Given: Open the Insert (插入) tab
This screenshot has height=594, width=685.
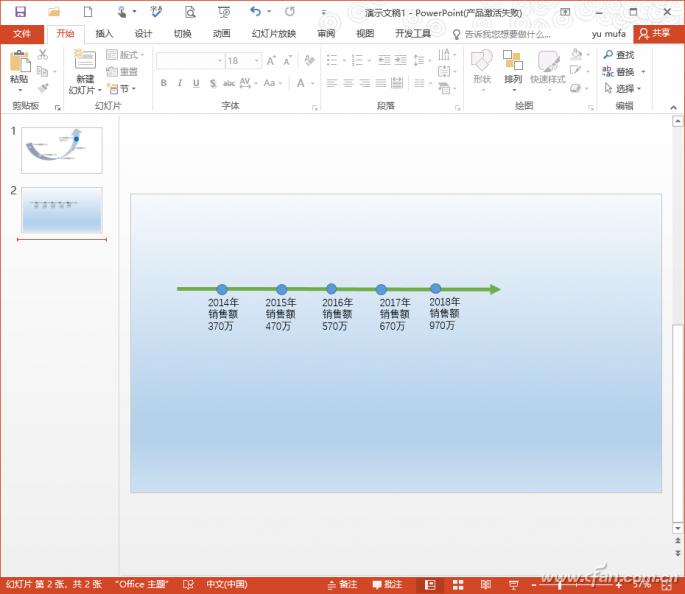Looking at the screenshot, I should (x=104, y=33).
